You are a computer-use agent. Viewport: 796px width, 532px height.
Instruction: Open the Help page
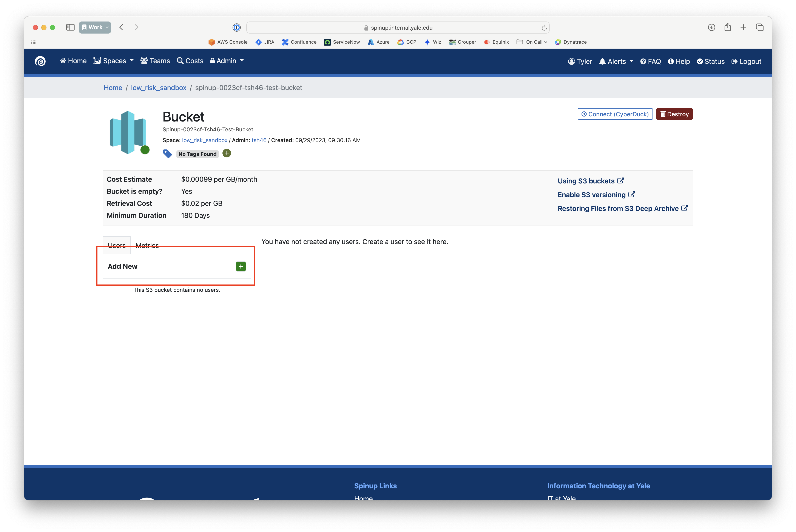pos(679,62)
